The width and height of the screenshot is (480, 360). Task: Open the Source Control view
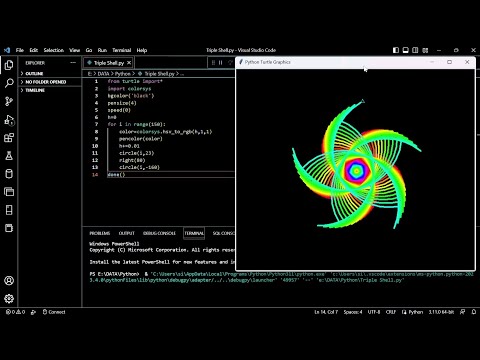tap(9, 101)
